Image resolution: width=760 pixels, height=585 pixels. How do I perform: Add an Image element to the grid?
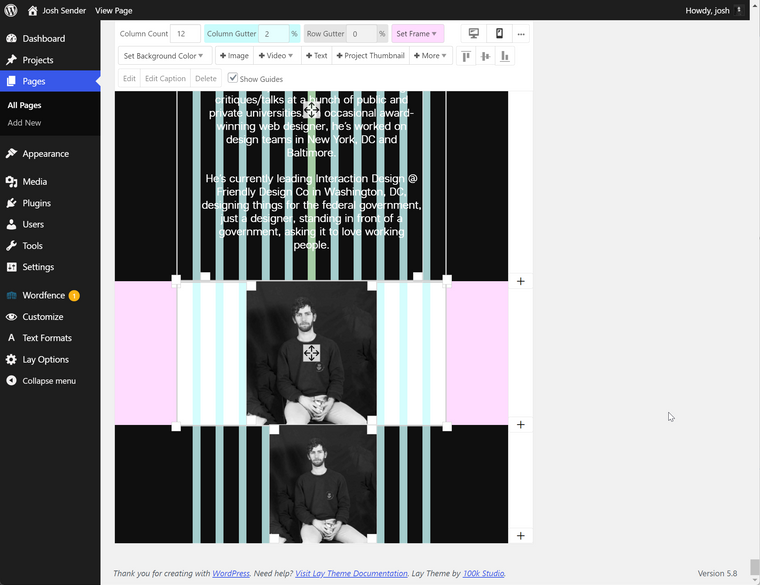pos(234,56)
